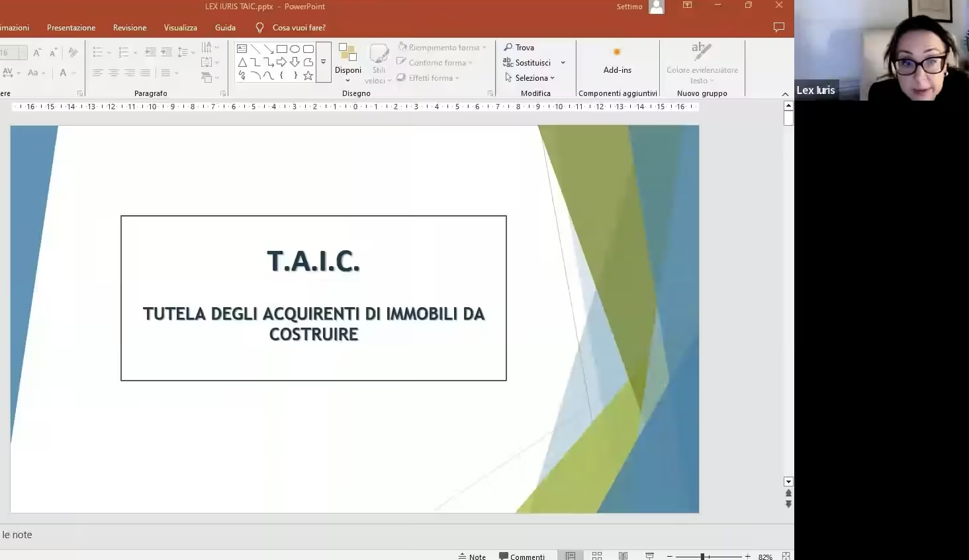Viewport: 969px width, 560px height.
Task: Open the Visualizza ribbon tab
Action: click(x=181, y=28)
